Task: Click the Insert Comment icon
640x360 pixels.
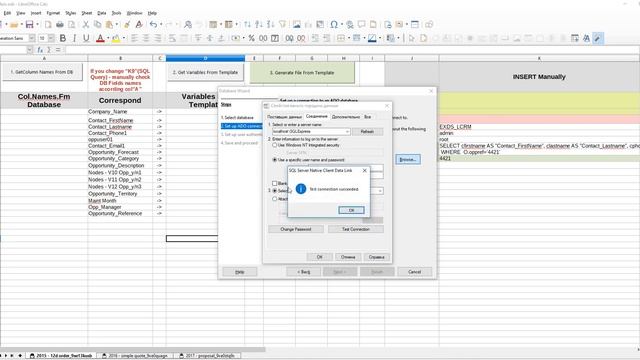Action: (x=362, y=25)
